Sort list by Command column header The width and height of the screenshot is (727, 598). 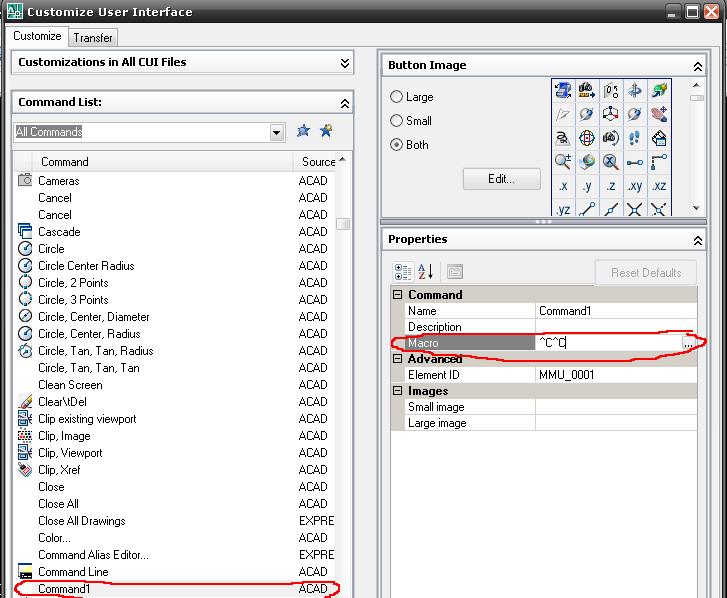(163, 162)
